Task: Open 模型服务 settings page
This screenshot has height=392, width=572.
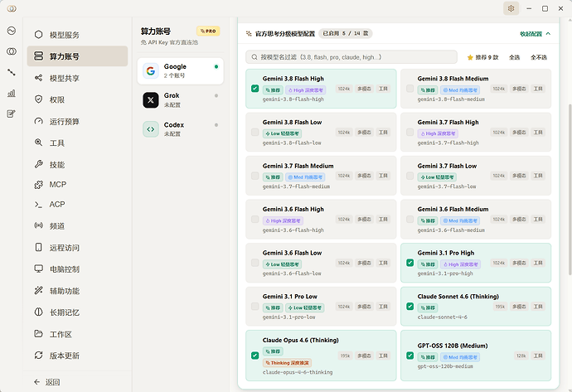Action: 77,35
